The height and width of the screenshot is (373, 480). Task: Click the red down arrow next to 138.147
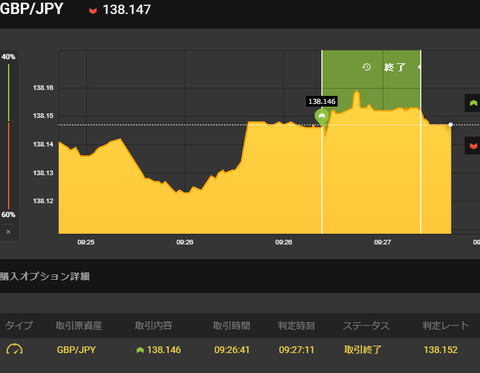[93, 11]
